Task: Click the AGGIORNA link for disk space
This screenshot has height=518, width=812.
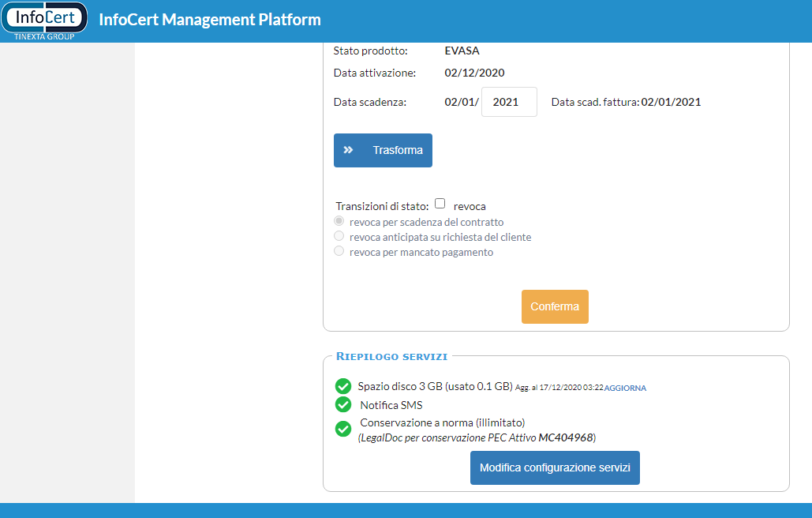Action: 625,388
